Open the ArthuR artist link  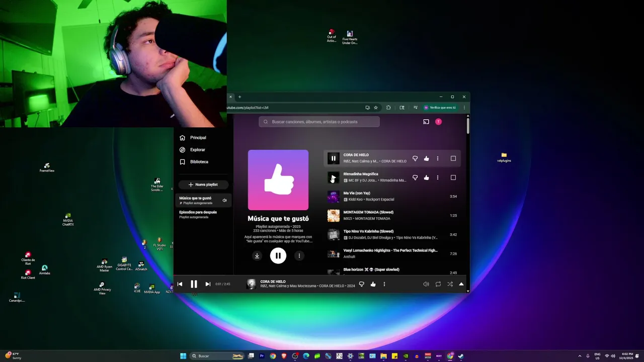point(349,257)
